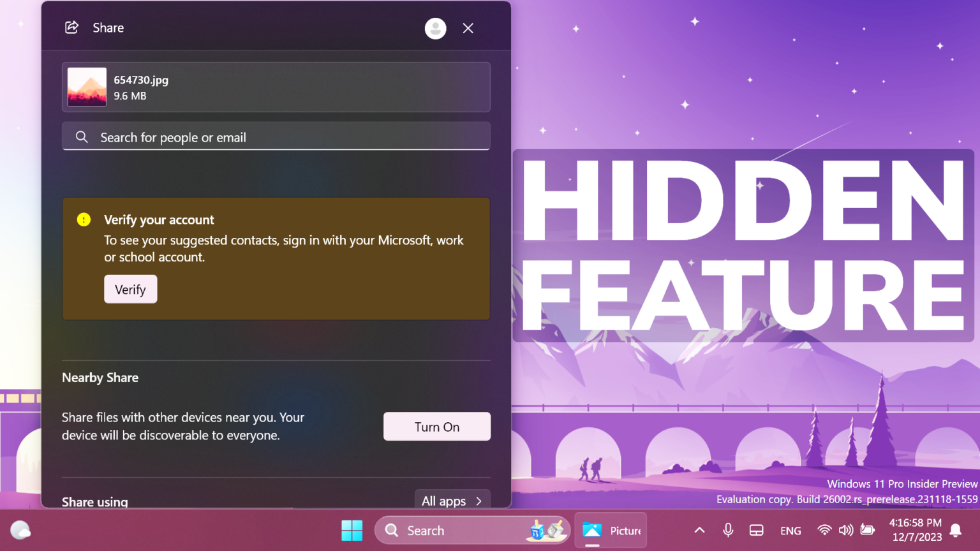Screen dimensions: 980x551
Task: Open the ENG language switcher
Action: point(791,530)
